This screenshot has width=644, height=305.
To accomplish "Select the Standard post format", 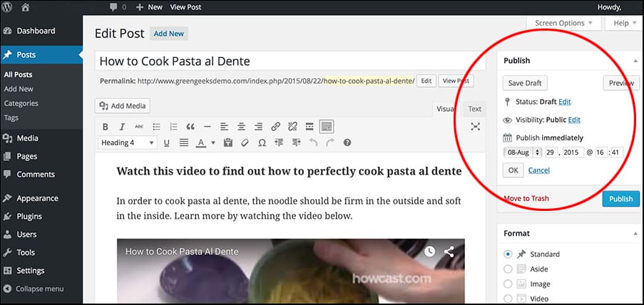I will pyautogui.click(x=508, y=254).
